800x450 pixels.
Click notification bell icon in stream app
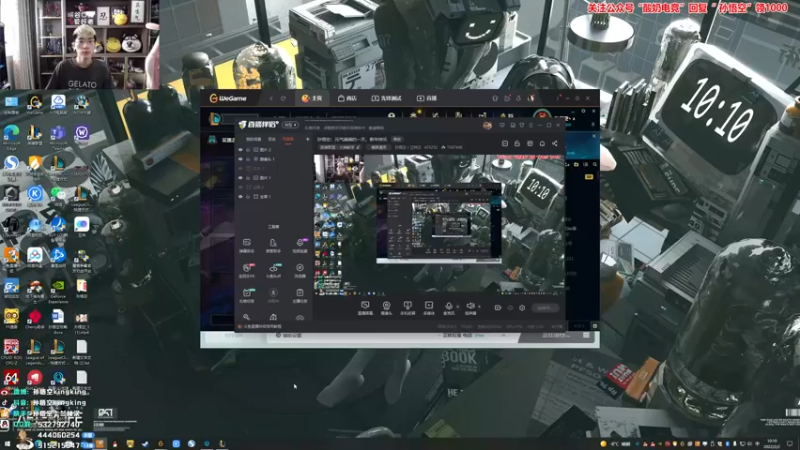point(542,144)
